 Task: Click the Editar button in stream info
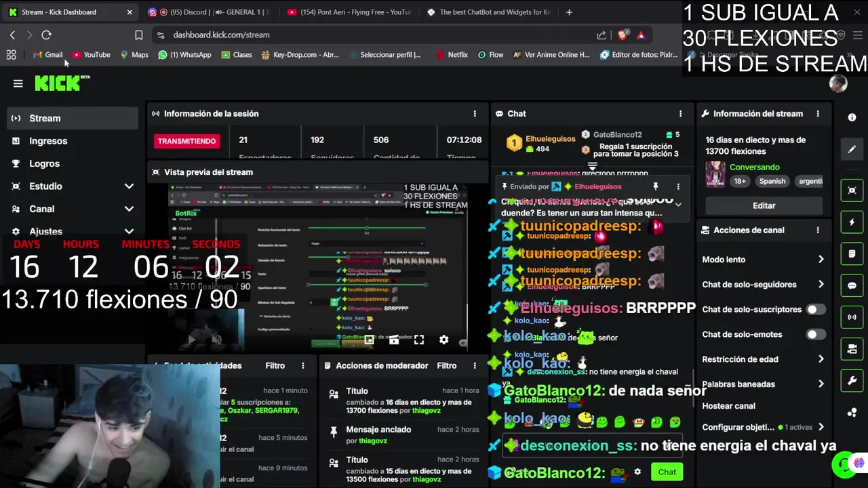(x=764, y=205)
